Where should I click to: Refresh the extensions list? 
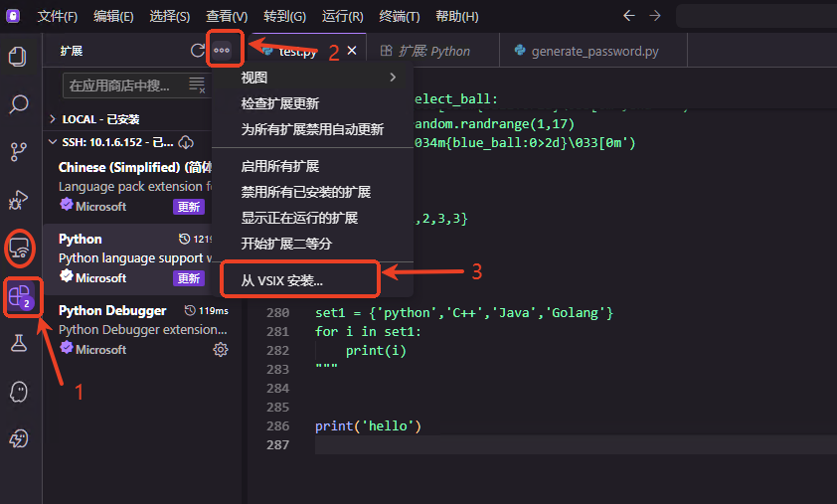[x=198, y=50]
